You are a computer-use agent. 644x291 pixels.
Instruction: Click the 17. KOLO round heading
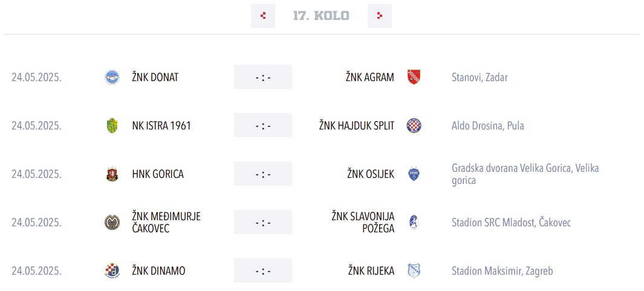click(321, 16)
